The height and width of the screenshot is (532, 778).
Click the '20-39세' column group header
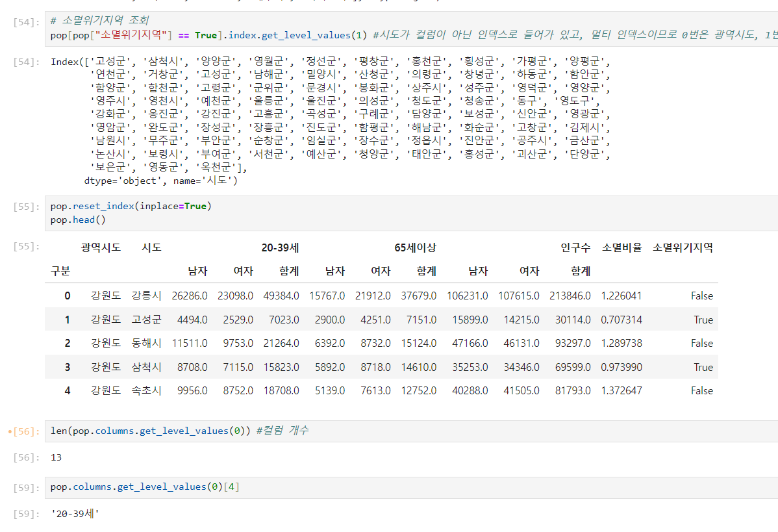pyautogui.click(x=281, y=247)
